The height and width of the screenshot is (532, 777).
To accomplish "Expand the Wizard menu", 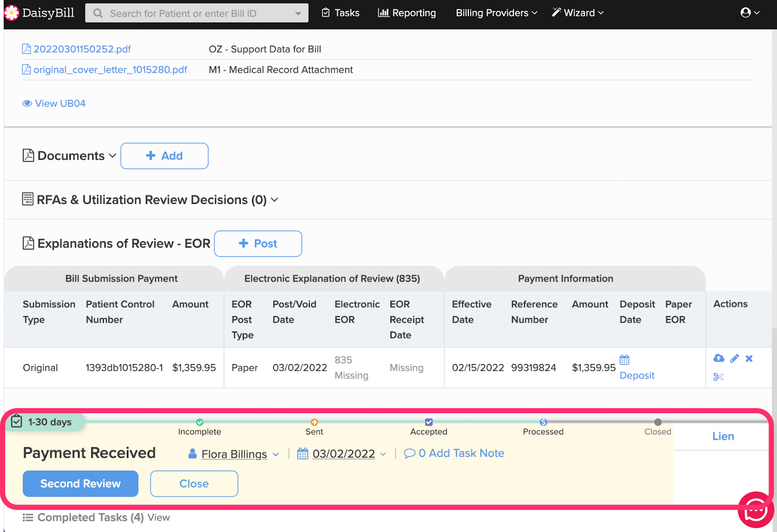I will [x=578, y=13].
